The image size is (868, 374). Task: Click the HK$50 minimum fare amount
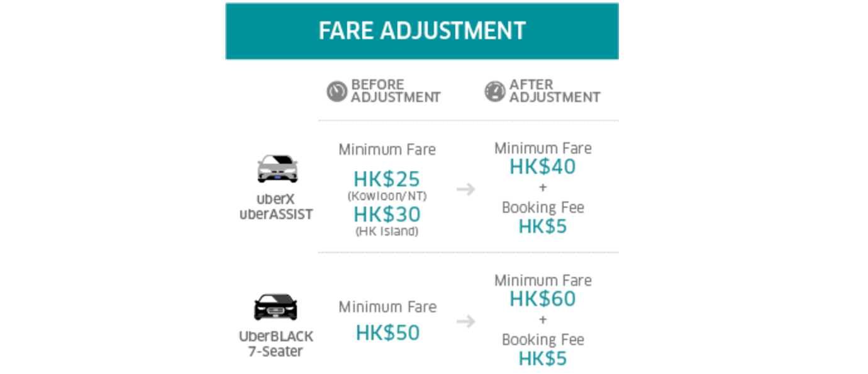(x=387, y=333)
